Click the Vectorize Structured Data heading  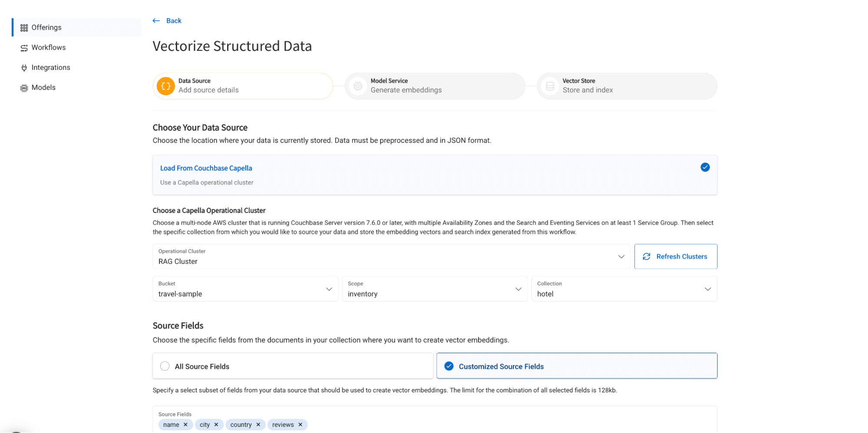pyautogui.click(x=232, y=46)
